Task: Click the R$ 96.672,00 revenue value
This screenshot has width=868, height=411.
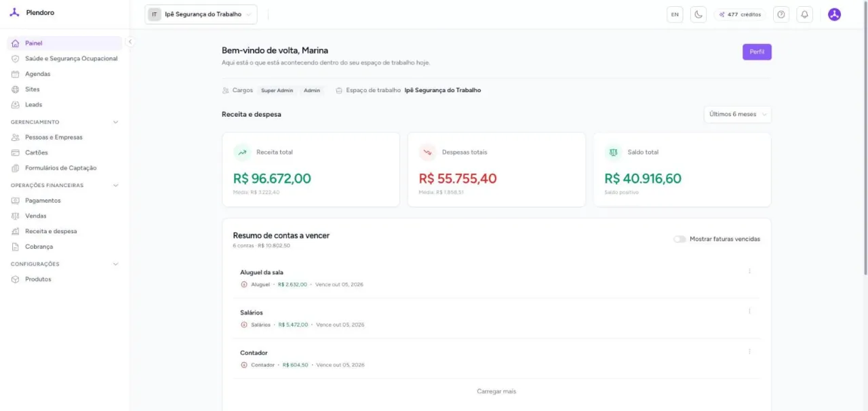Action: [272, 178]
